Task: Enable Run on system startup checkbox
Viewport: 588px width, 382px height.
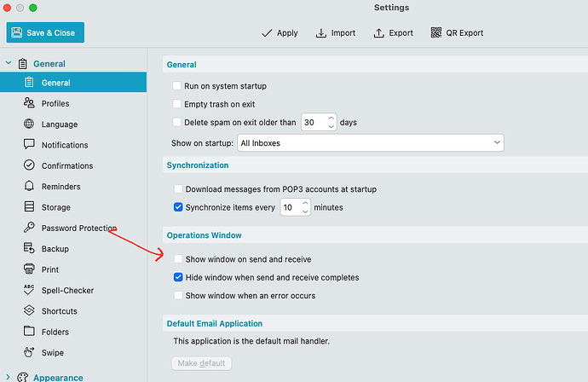Action: 176,85
